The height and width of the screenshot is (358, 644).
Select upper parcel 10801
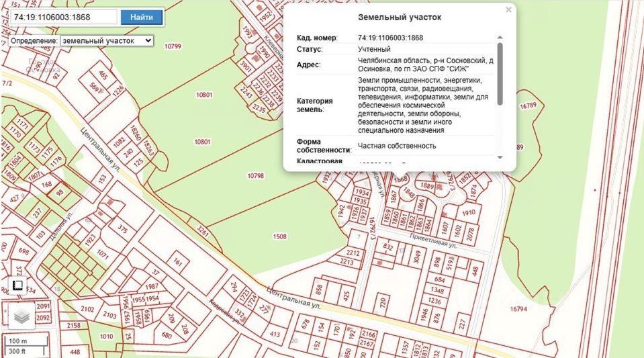[x=204, y=95]
